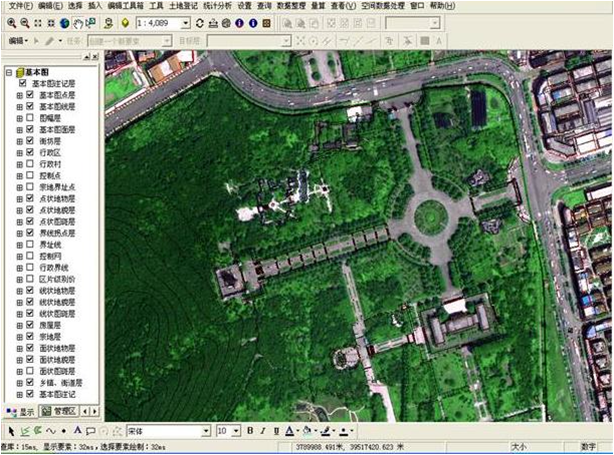This screenshot has width=614, height=455.
Task: Toggle italic text formatting
Action: click(x=264, y=430)
